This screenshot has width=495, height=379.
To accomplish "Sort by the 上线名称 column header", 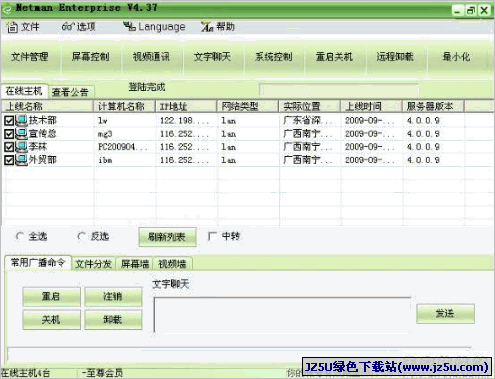I will tap(47, 107).
